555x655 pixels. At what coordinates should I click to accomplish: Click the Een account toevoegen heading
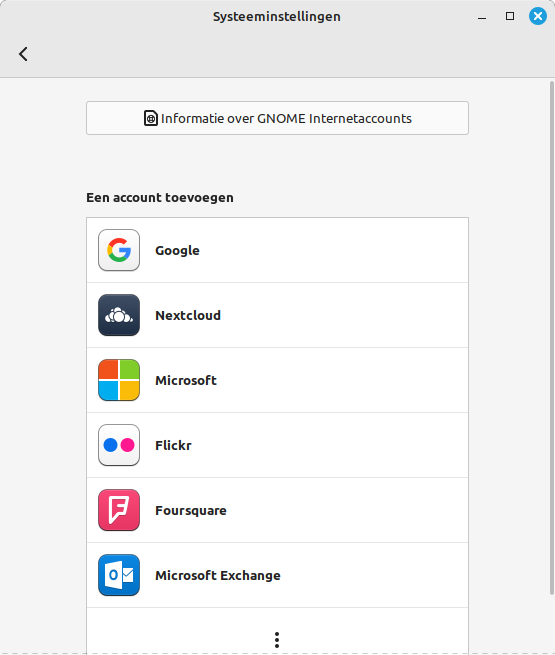[x=160, y=198]
